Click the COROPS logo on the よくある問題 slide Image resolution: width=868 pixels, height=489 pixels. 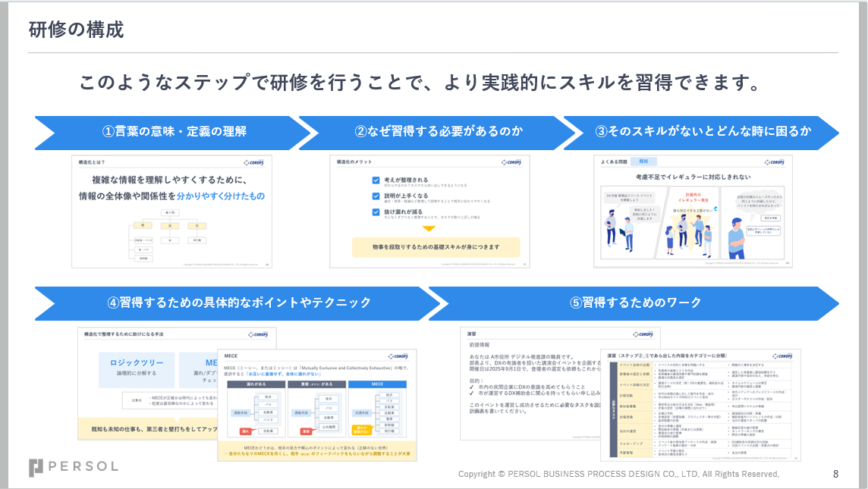coord(777,162)
